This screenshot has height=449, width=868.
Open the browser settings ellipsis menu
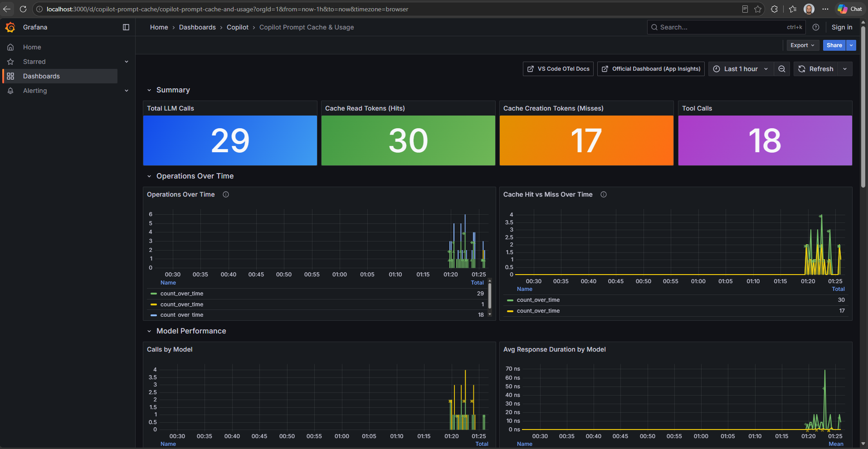point(825,9)
